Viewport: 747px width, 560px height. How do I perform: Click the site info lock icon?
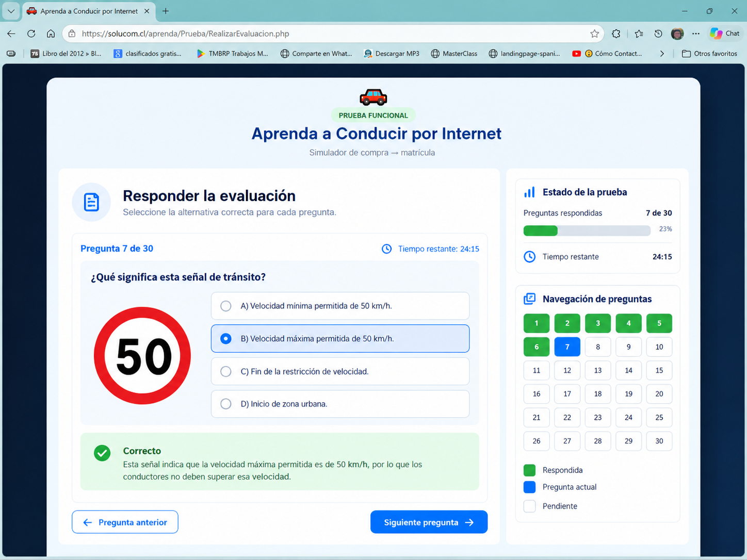click(x=72, y=34)
